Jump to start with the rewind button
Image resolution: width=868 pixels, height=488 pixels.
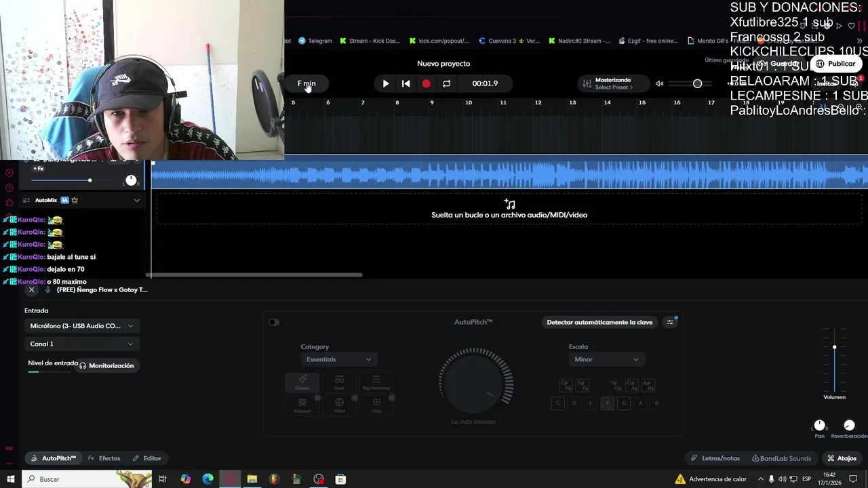pyautogui.click(x=406, y=83)
